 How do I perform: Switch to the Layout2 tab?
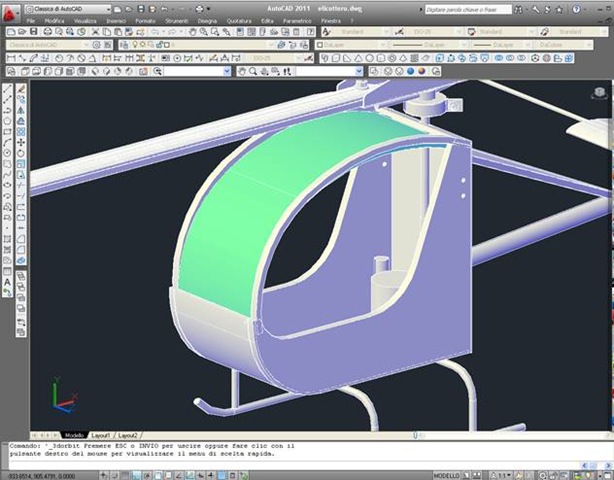pos(128,436)
